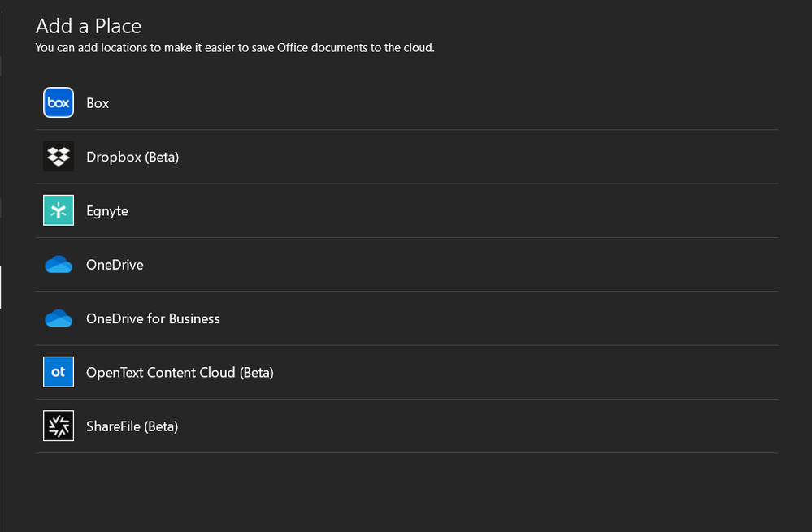Choose the ShareFile (Beta) label
812x532 pixels.
coord(132,426)
